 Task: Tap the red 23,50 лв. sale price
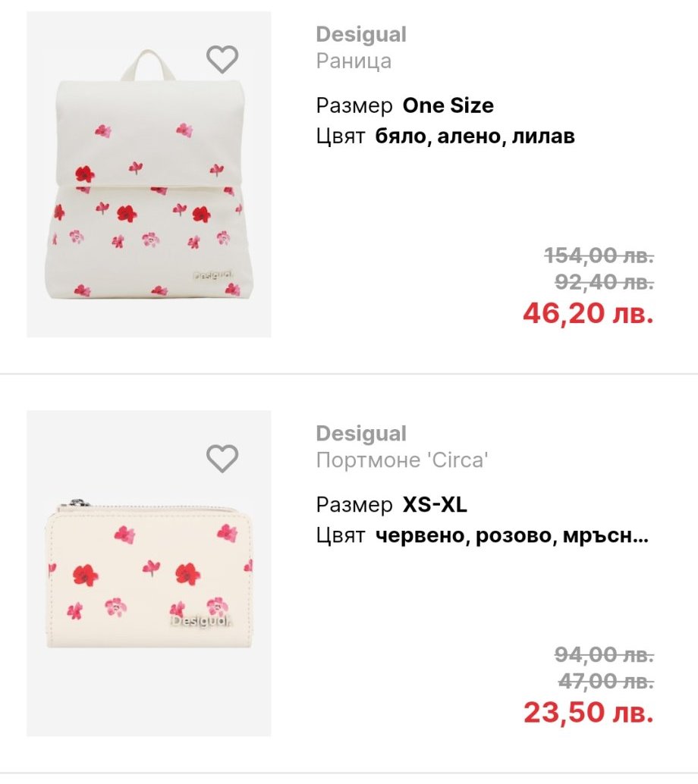pyautogui.click(x=588, y=713)
